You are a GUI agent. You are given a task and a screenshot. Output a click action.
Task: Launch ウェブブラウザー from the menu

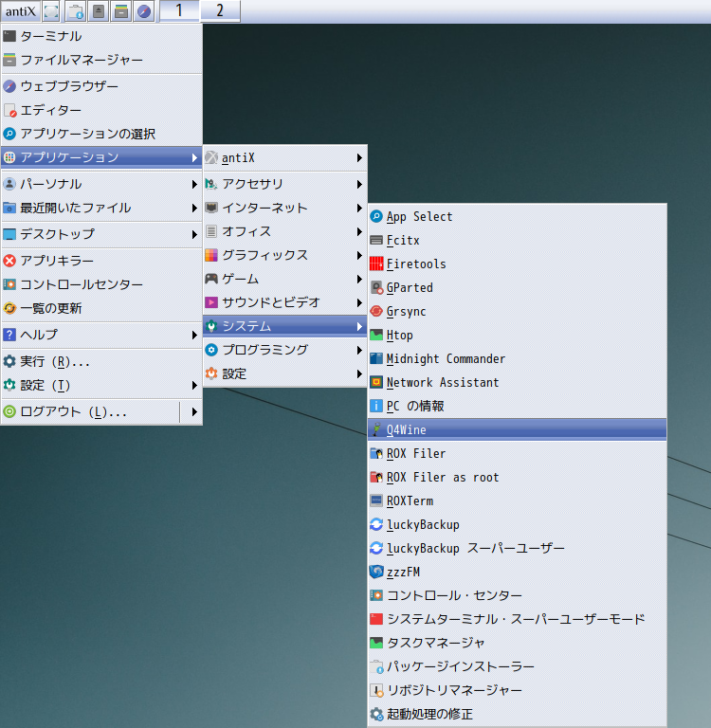(101, 86)
